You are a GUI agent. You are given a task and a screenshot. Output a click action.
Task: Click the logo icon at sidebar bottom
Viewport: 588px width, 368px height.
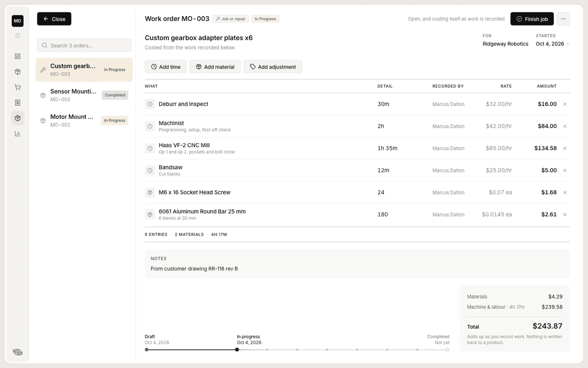click(x=18, y=352)
